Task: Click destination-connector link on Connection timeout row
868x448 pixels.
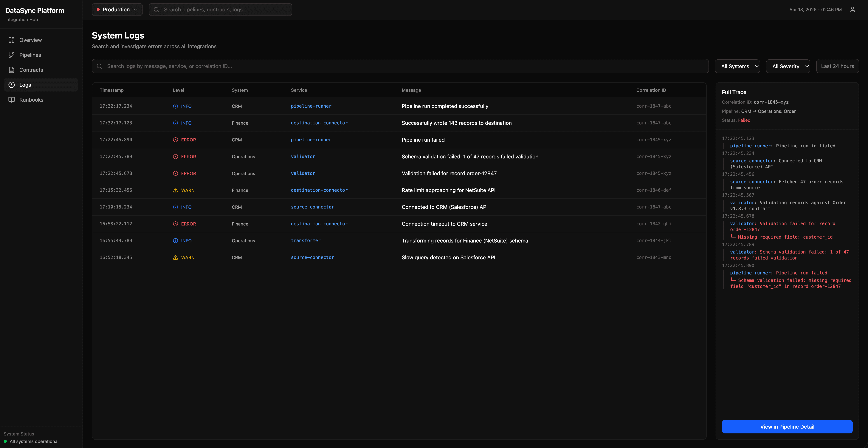Action: pos(319,224)
